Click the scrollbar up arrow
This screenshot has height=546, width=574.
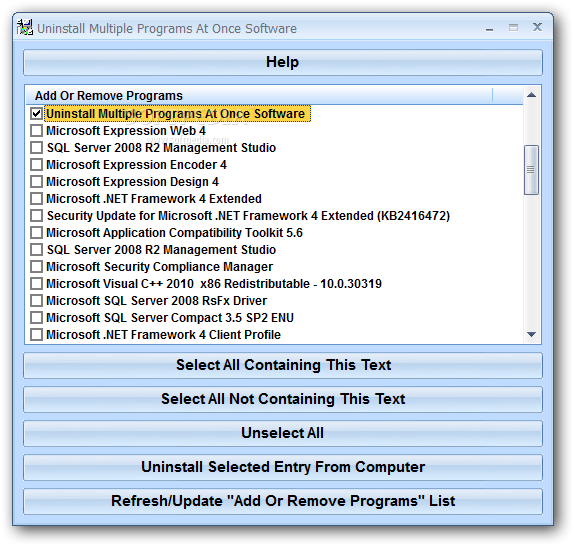532,95
